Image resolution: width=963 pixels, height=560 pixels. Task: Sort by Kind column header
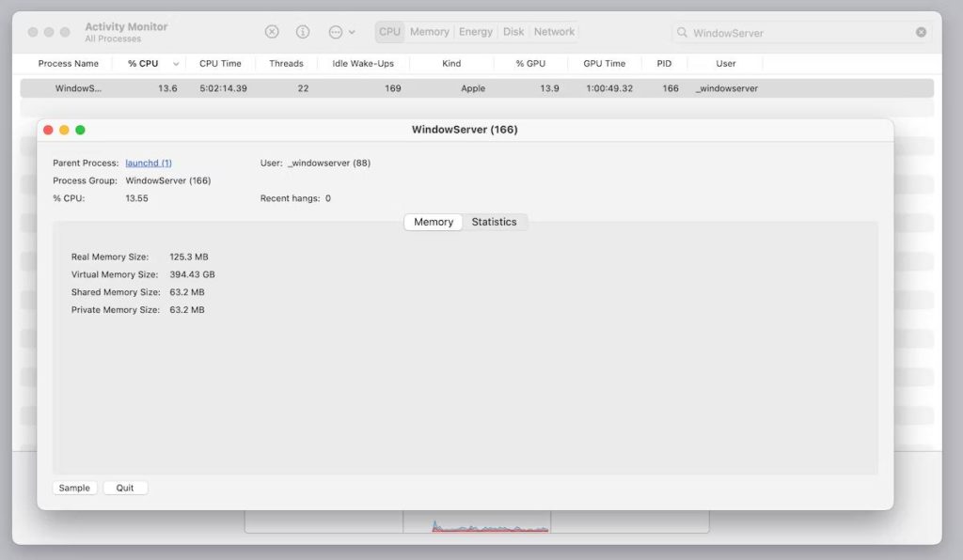(451, 64)
